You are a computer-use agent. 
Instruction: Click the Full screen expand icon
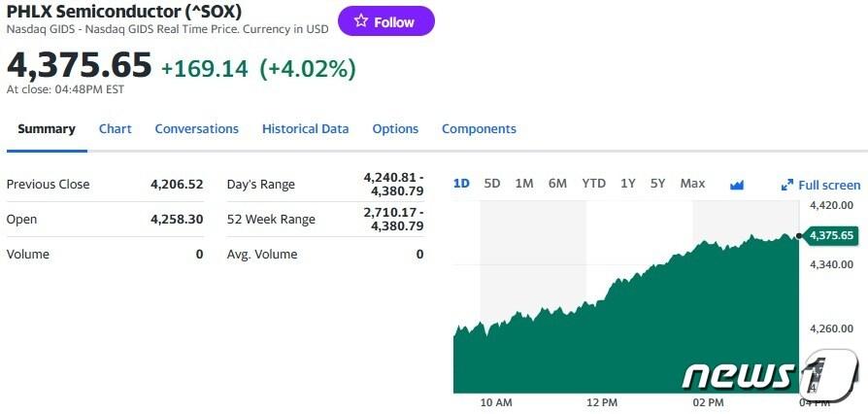tap(787, 186)
